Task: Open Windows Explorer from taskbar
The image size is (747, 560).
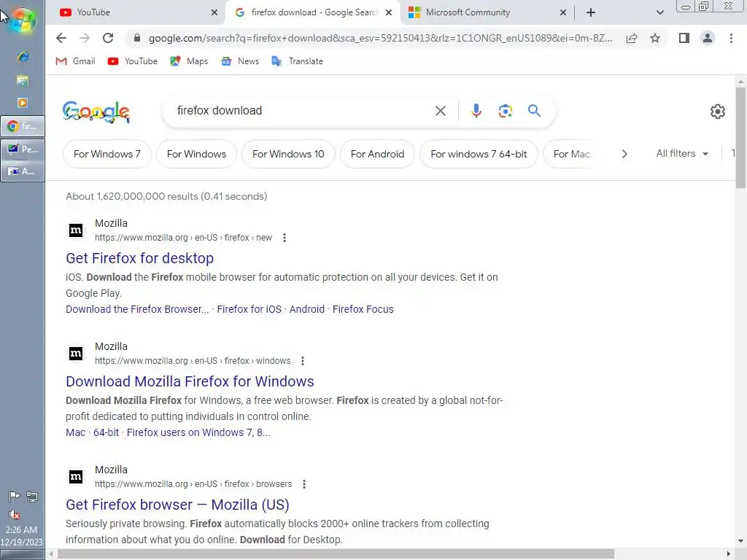Action: pos(23,79)
